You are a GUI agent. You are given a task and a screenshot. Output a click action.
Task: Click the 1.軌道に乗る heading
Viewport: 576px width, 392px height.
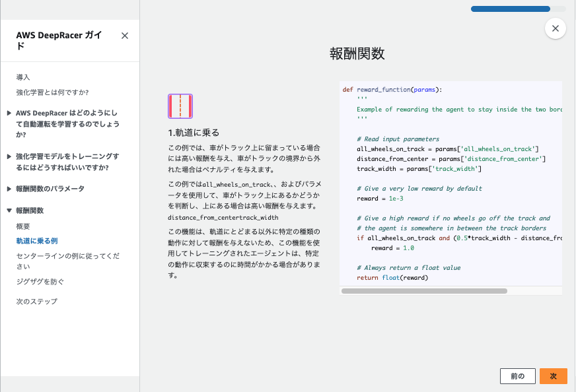(194, 133)
